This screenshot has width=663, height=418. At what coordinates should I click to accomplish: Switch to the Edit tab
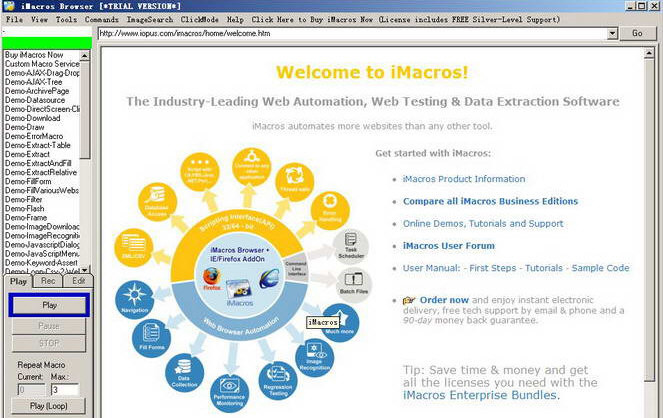[78, 281]
